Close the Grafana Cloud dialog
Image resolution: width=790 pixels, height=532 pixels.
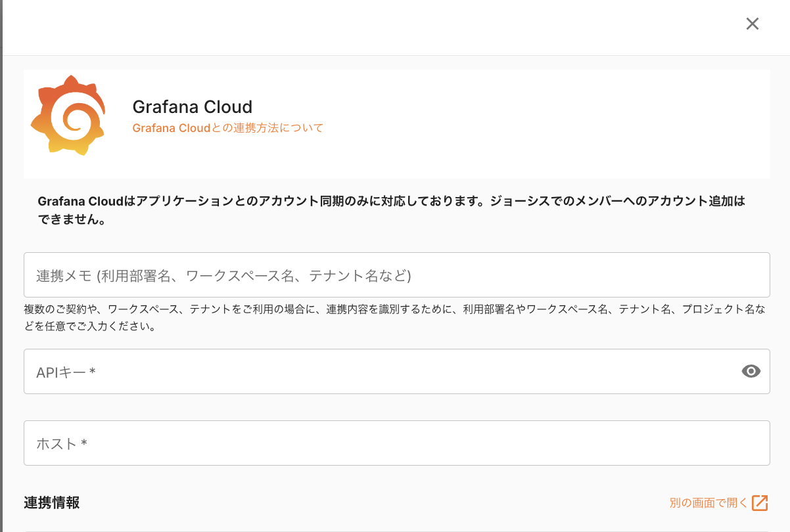[753, 24]
